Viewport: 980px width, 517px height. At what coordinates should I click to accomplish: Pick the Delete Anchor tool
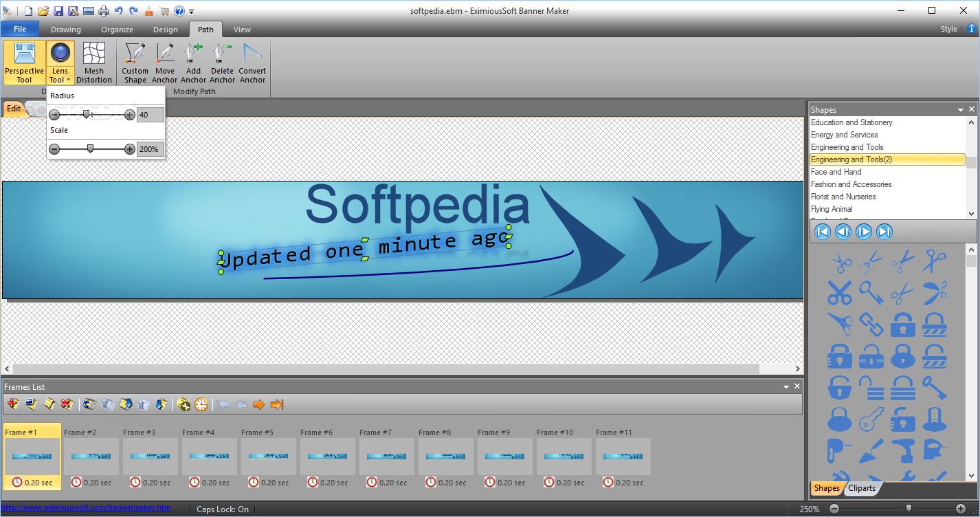[x=223, y=63]
